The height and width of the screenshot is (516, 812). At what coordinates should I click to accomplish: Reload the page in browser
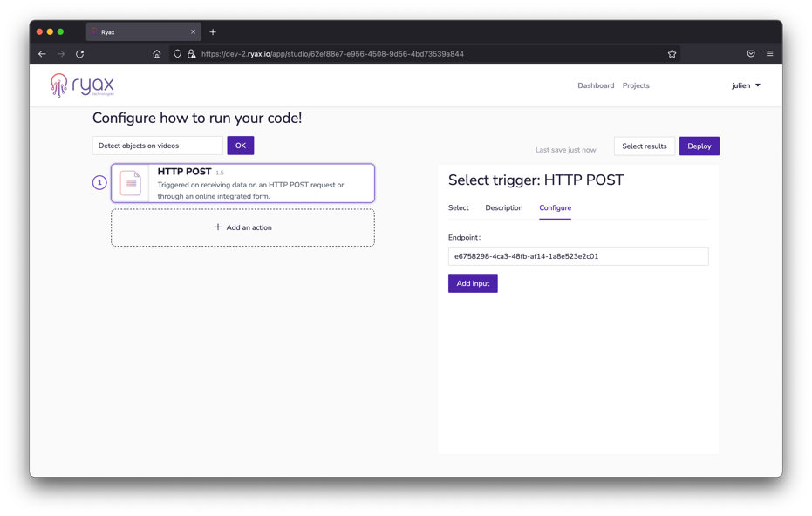tap(79, 54)
